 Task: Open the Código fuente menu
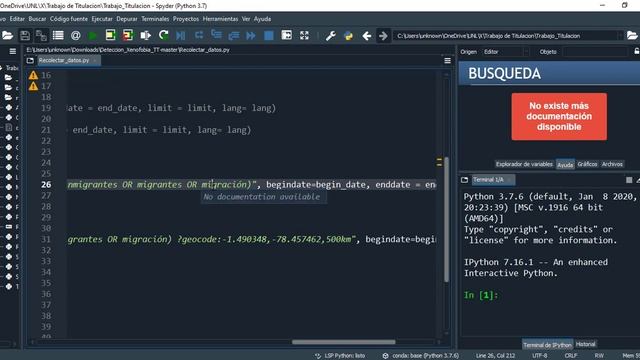69,19
